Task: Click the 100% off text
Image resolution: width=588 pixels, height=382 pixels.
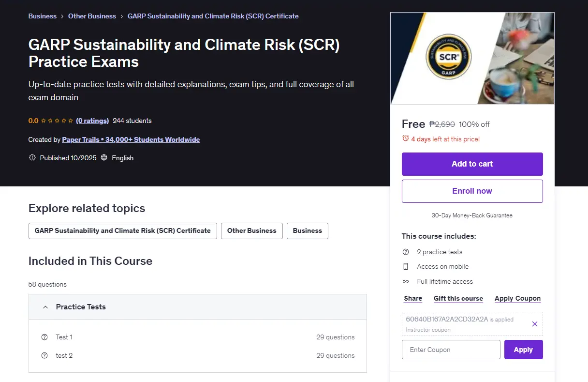Action: (474, 124)
